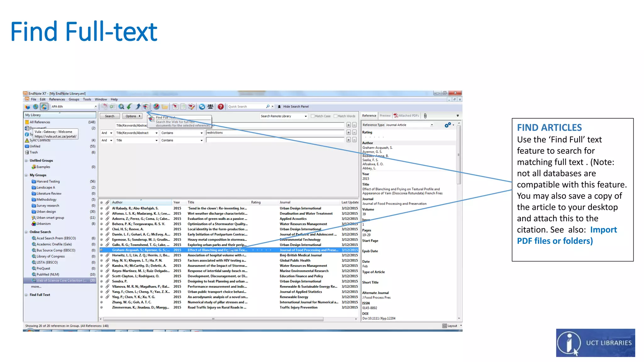Click the paperclip attachment column header
Viewport: 644px width, 362px height.
point(108,202)
